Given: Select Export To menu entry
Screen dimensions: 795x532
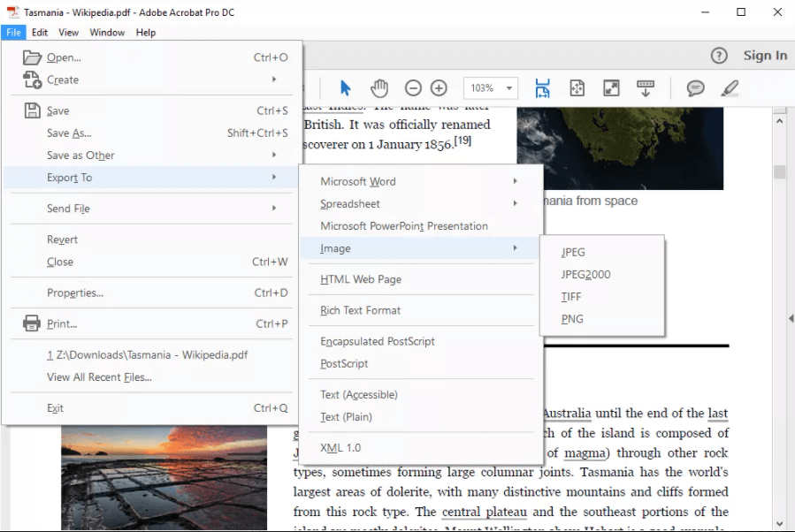Looking at the screenshot, I should click(150, 178).
